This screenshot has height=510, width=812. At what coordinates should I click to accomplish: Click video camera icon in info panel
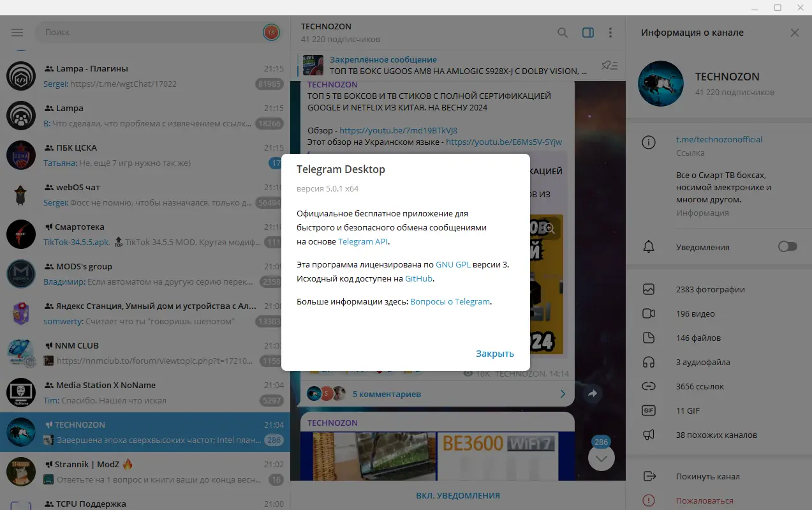(649, 313)
